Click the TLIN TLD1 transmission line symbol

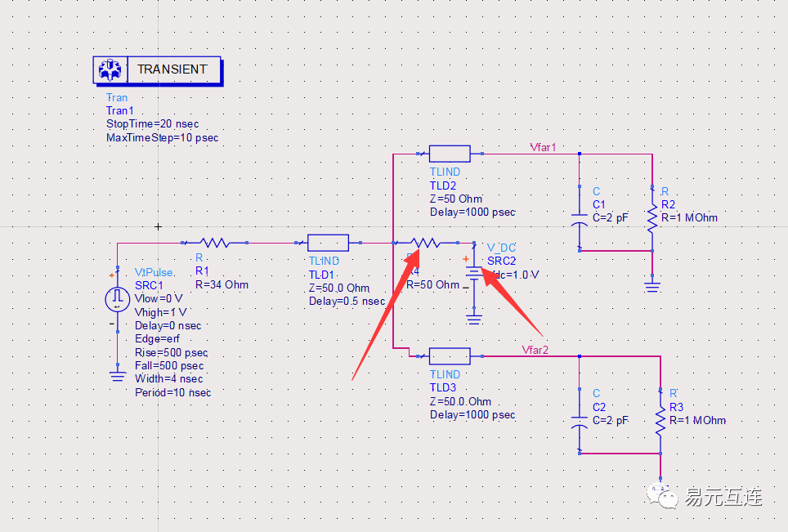point(327,243)
